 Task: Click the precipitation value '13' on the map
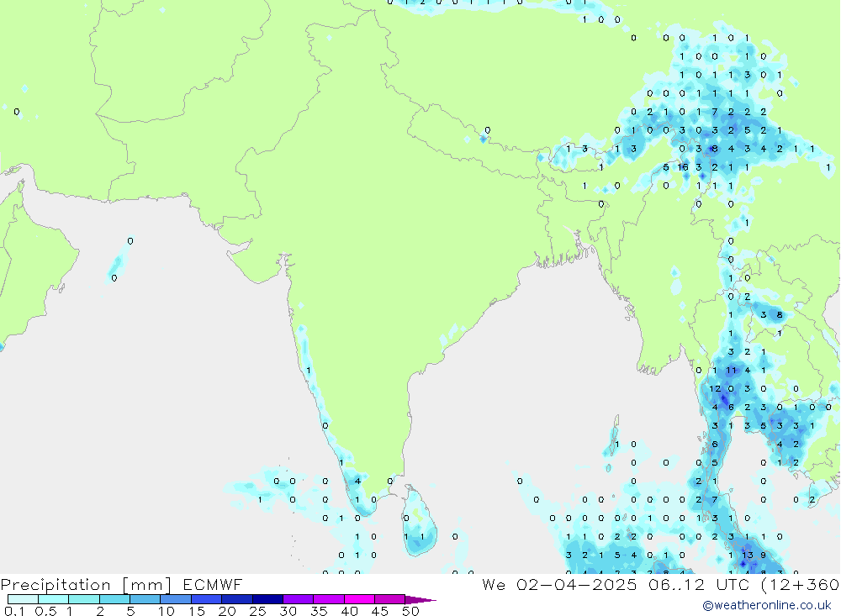point(747,555)
